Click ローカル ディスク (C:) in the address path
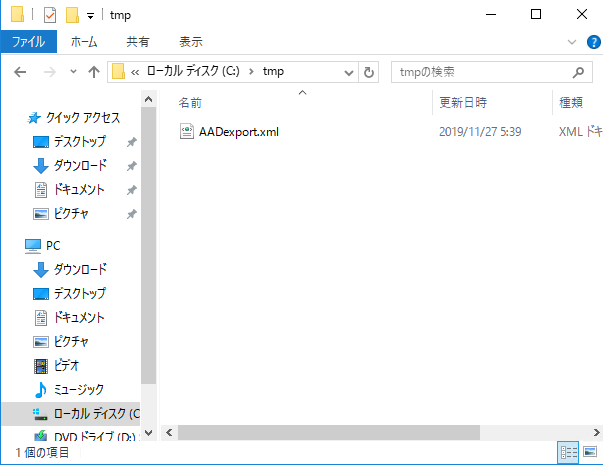The width and height of the screenshot is (603, 465). pyautogui.click(x=193, y=72)
